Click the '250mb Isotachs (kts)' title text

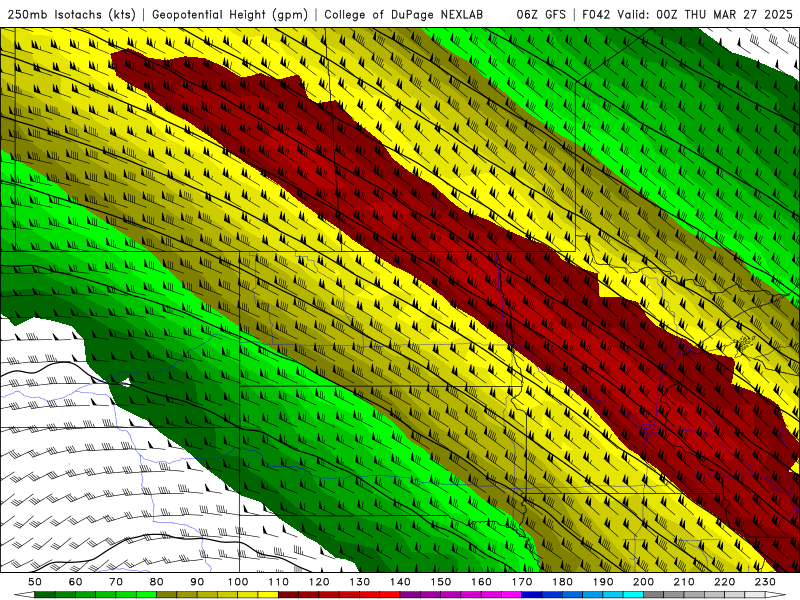pos(71,15)
